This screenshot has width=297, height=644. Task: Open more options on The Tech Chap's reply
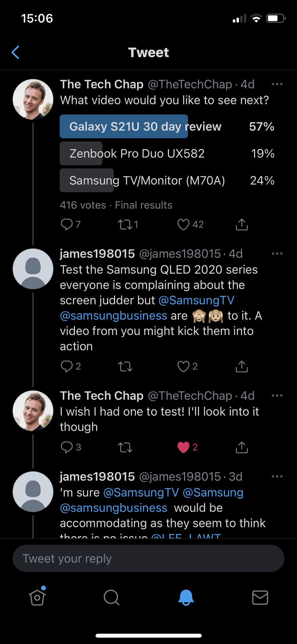(x=277, y=395)
